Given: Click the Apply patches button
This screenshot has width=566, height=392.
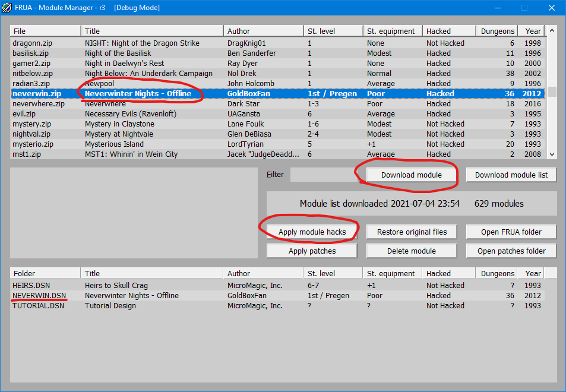Looking at the screenshot, I should coord(312,251).
